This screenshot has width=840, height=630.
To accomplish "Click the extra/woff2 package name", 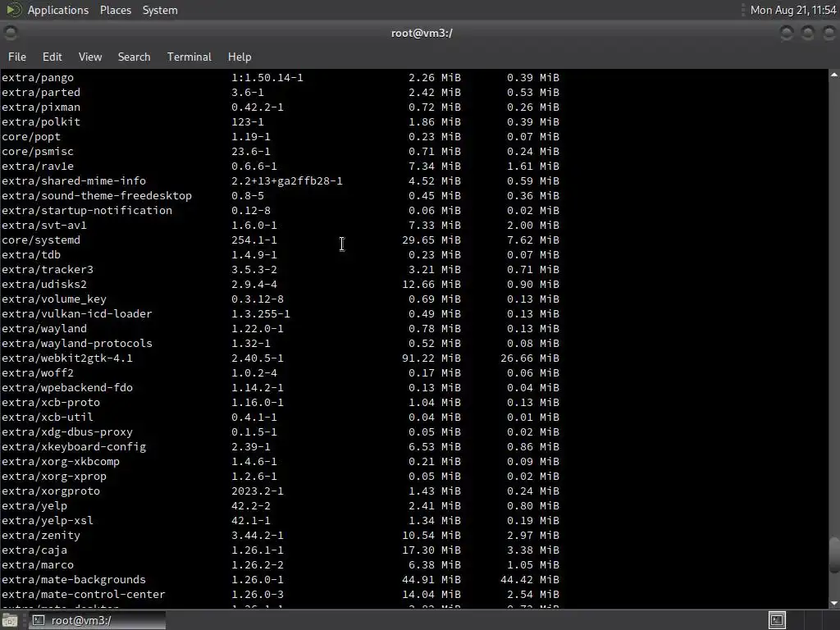I will pos(38,373).
